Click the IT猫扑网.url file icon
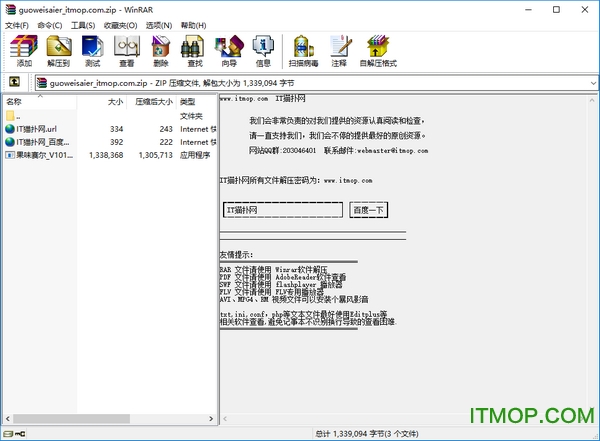 coord(10,129)
